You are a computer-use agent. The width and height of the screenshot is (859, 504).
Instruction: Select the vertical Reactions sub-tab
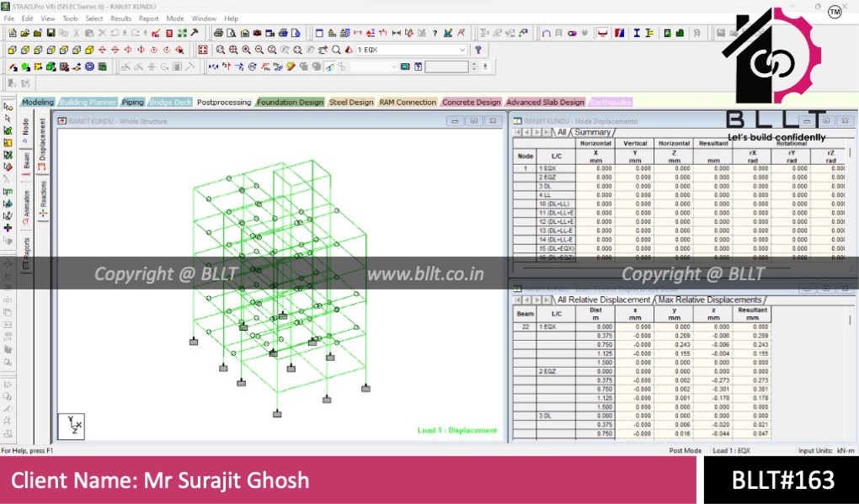coord(42,199)
